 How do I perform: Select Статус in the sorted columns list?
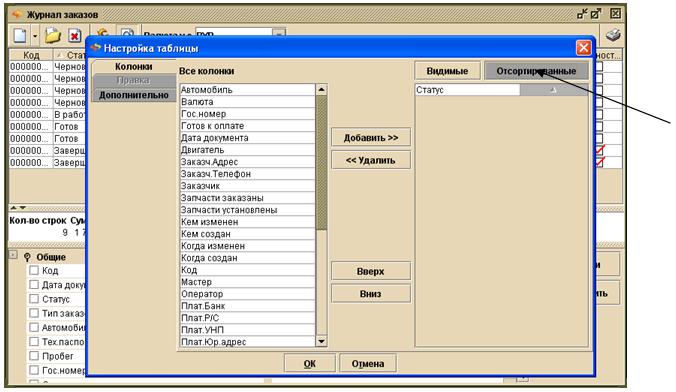tap(467, 90)
